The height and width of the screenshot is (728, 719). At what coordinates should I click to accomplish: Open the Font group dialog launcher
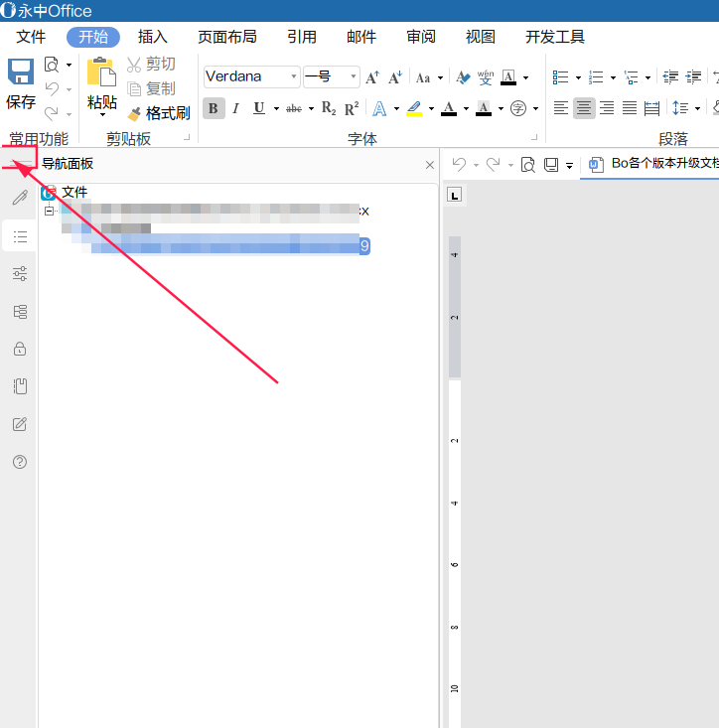click(534, 137)
